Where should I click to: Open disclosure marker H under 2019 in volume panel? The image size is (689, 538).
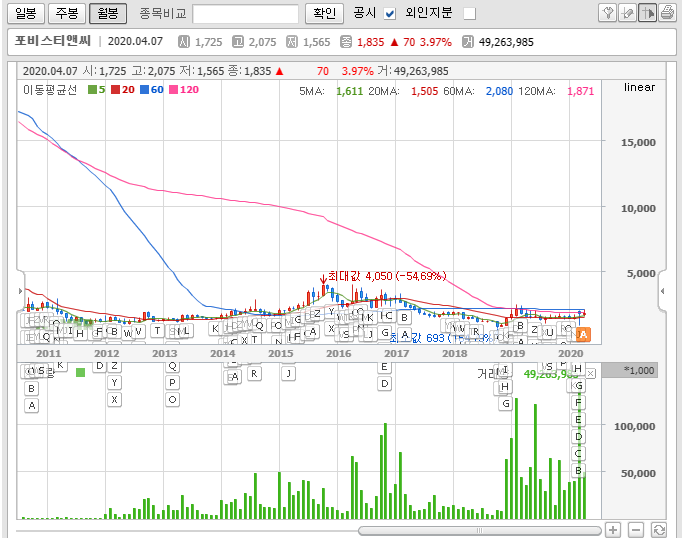(505, 387)
